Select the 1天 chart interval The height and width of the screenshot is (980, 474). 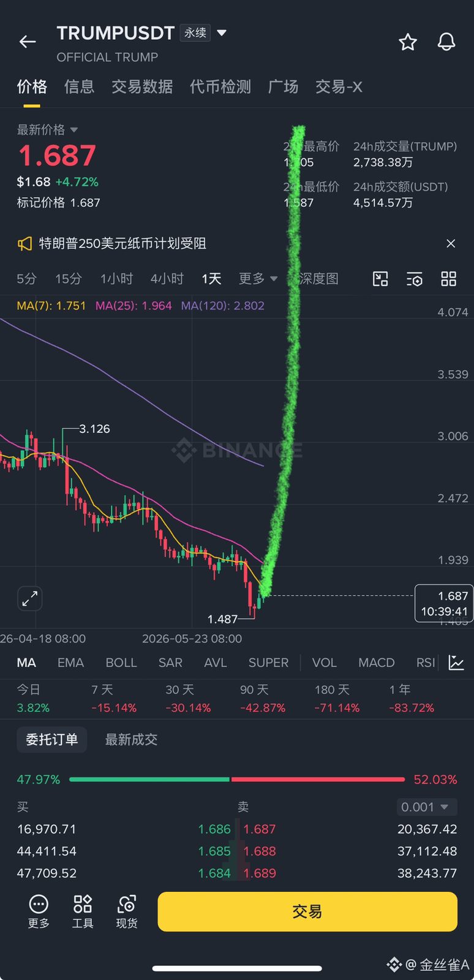[211, 279]
